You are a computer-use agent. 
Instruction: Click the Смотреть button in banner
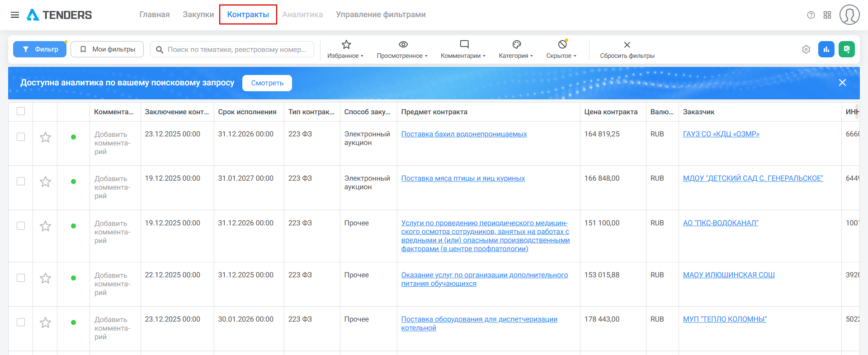tap(267, 83)
